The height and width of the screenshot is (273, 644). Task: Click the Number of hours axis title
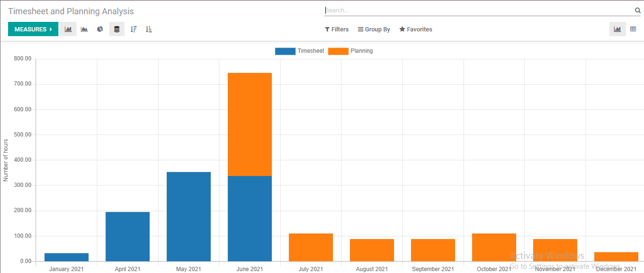tap(6, 160)
